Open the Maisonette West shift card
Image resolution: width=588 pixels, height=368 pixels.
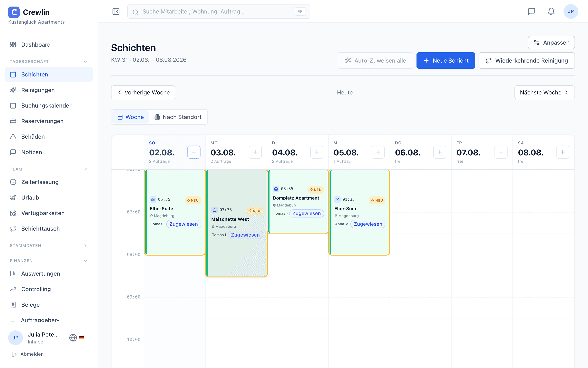pyautogui.click(x=236, y=223)
